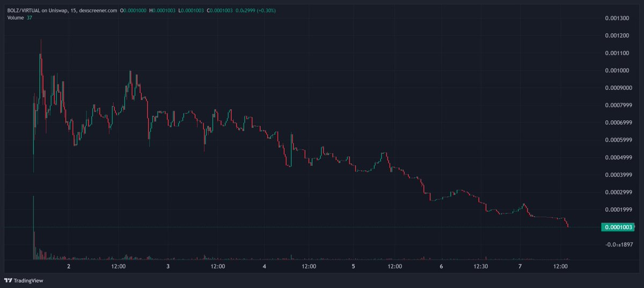Click the 0.0001999 price axis label

[x=618, y=210]
